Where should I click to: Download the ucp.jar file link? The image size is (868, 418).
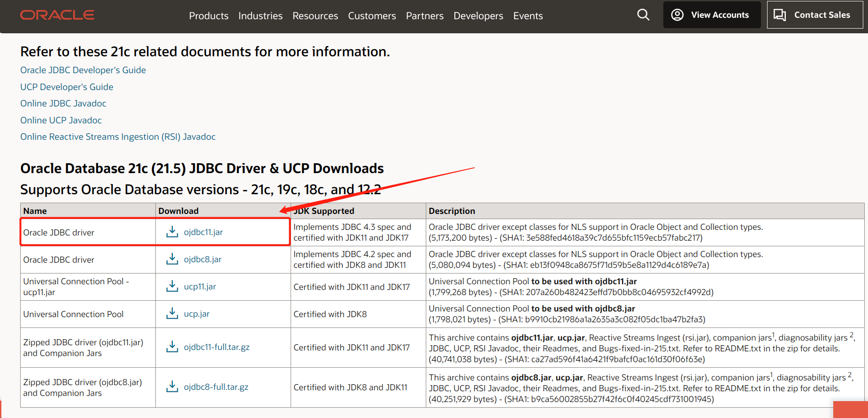click(197, 314)
